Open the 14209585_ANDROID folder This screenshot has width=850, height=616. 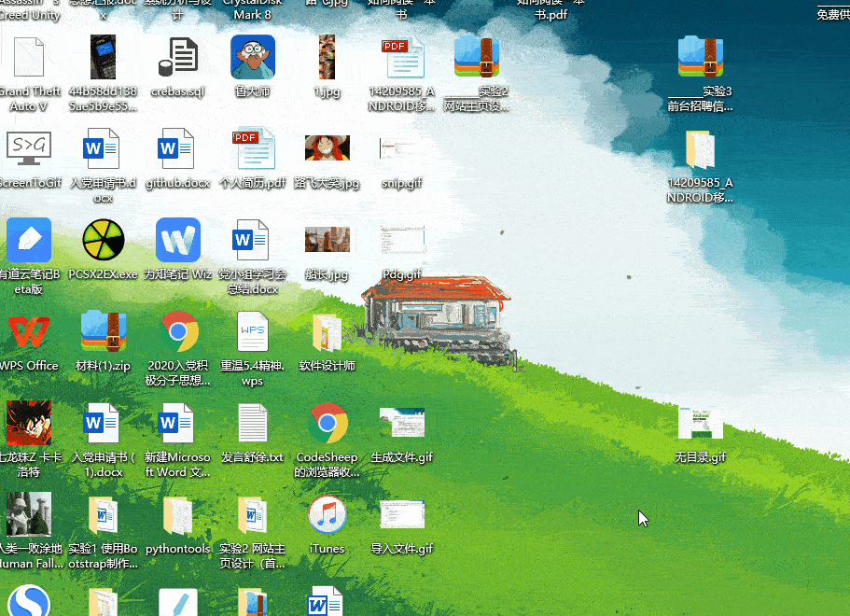pos(700,149)
